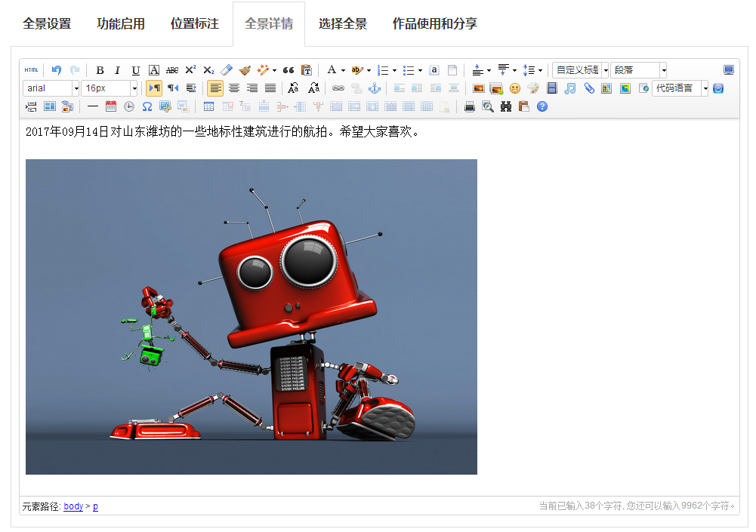Switch to 选择全景 tab
Image resolution: width=756 pixels, height=532 pixels.
click(x=343, y=23)
